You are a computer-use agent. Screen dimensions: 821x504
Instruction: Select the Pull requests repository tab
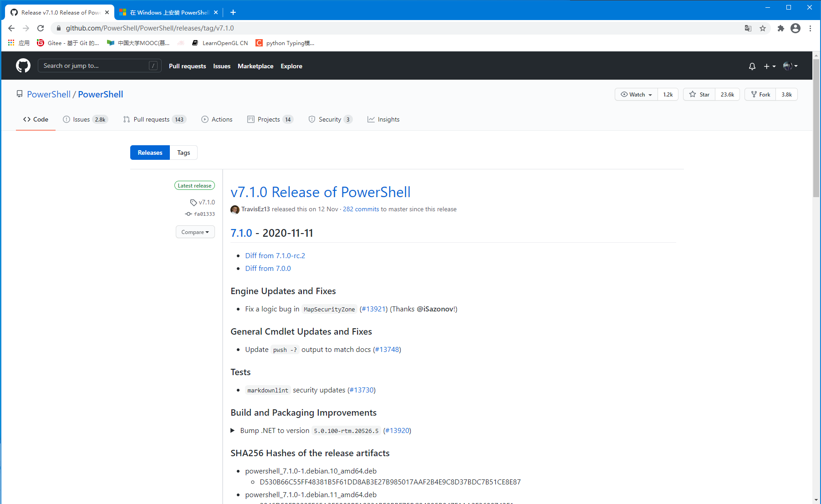(x=155, y=119)
